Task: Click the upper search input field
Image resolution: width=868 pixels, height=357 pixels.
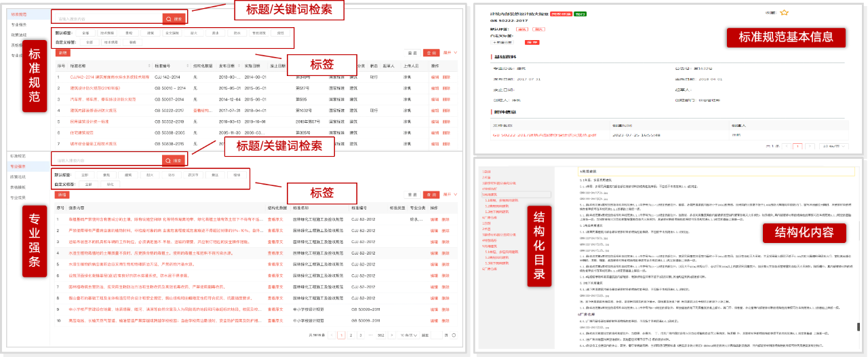Action: tap(108, 18)
